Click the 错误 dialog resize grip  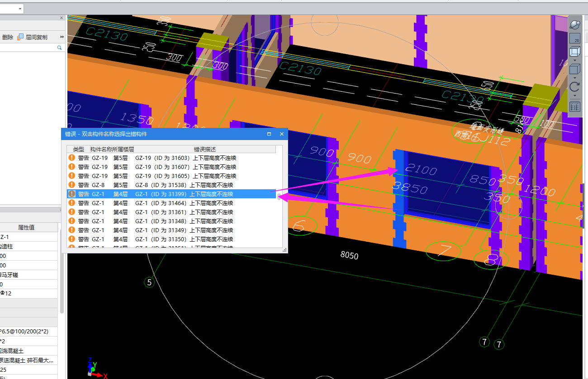tap(285, 250)
